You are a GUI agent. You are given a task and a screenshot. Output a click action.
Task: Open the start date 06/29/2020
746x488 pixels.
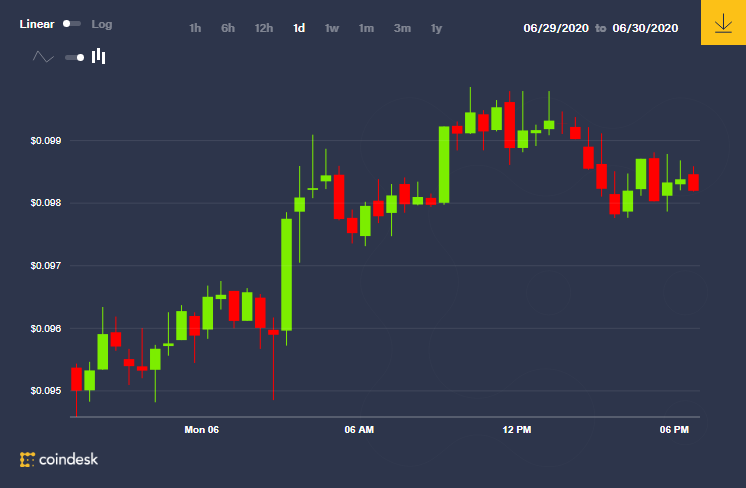556,28
